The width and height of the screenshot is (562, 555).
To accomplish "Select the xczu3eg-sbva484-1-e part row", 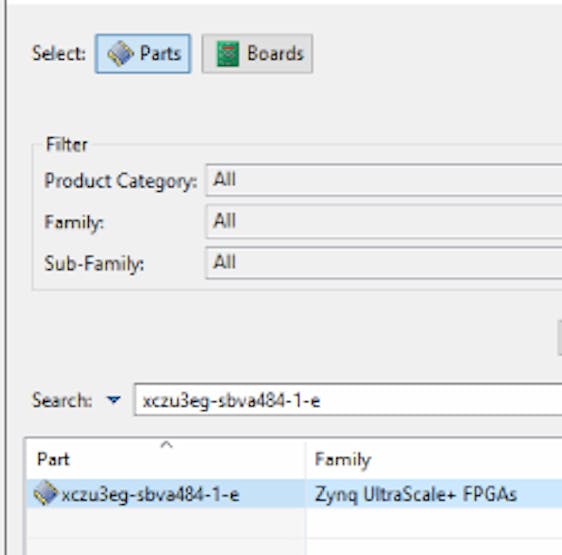I will (x=294, y=494).
